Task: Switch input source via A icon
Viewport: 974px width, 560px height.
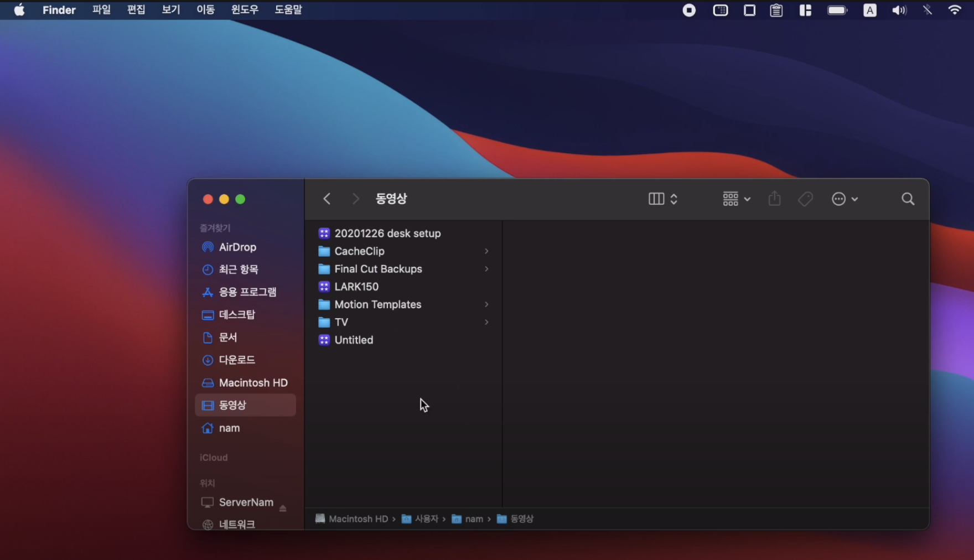Action: pos(870,10)
